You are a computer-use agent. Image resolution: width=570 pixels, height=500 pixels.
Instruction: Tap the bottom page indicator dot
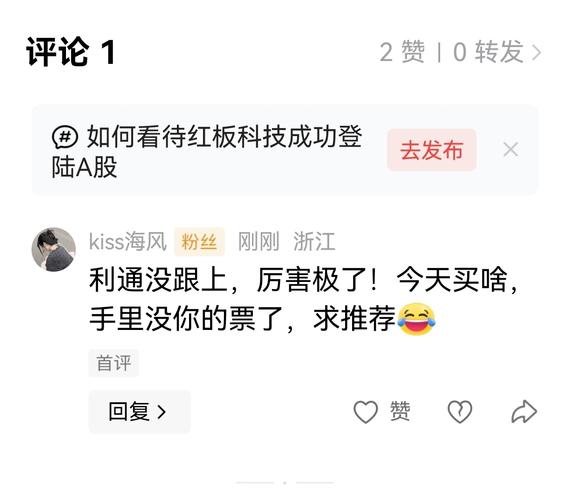(x=285, y=483)
